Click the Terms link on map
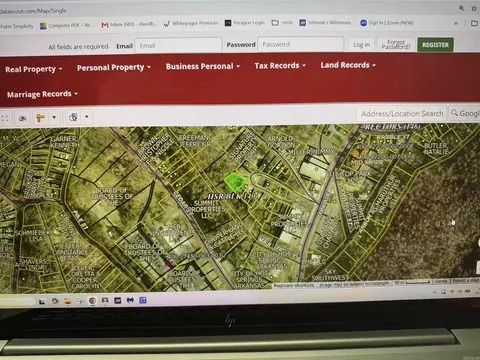The image size is (480, 360). [x=441, y=281]
